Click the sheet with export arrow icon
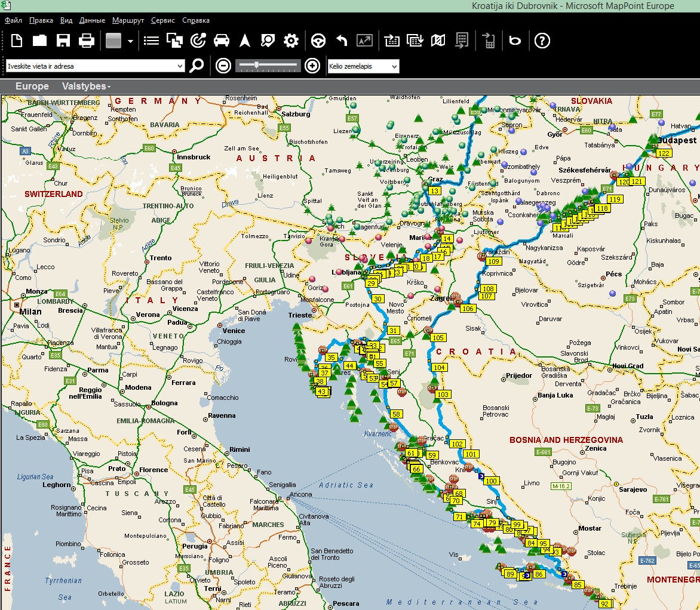Viewport: 700px width, 610px height. (462, 41)
